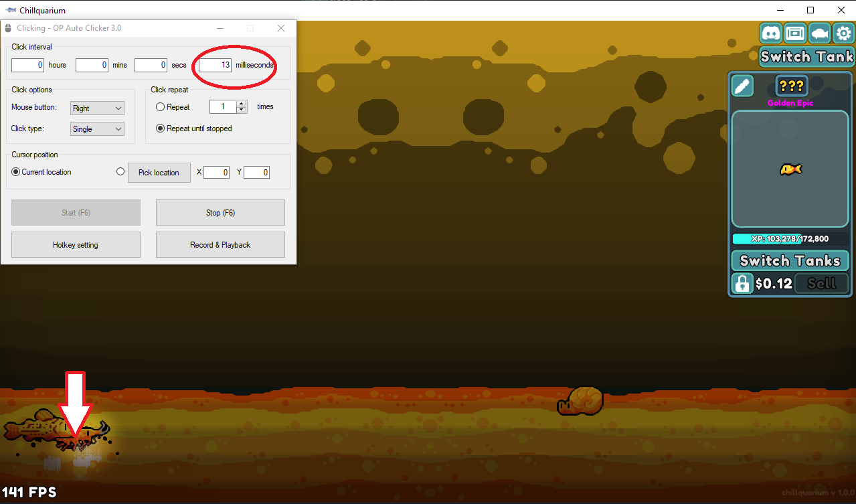Open the Click type dropdown

[97, 129]
